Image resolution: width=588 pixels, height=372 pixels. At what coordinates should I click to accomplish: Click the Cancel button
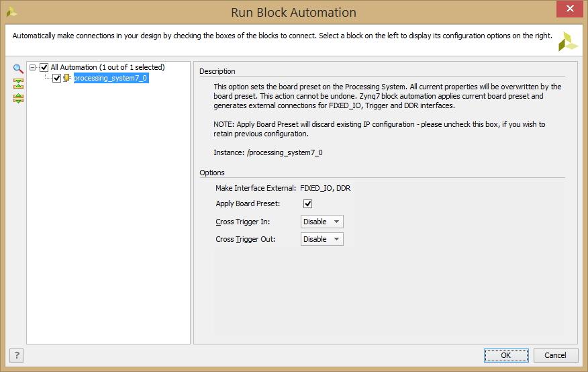555,355
